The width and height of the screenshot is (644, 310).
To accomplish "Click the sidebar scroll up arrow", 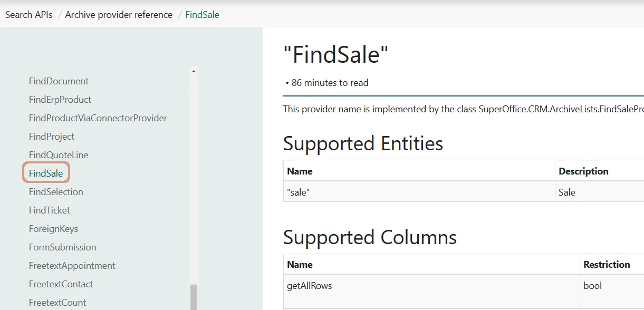I will click(x=194, y=71).
